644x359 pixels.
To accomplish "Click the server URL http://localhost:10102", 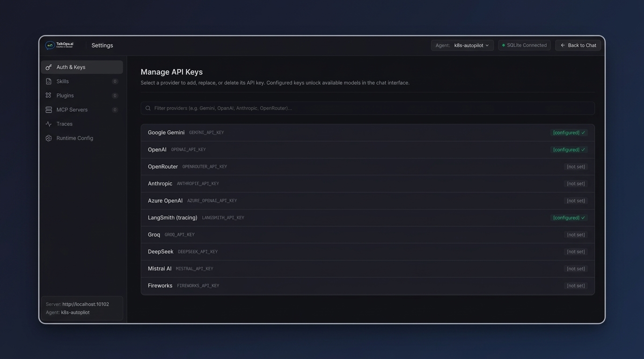I will click(86, 304).
